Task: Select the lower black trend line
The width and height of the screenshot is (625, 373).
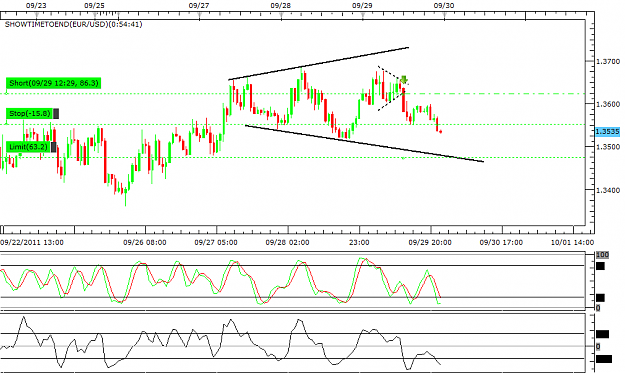Action: coord(364,143)
